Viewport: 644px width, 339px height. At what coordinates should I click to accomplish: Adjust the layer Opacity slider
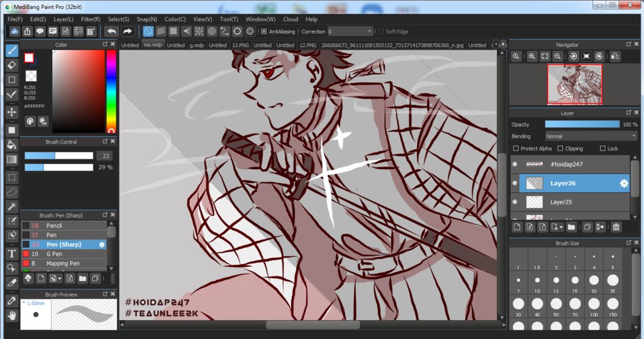click(582, 124)
